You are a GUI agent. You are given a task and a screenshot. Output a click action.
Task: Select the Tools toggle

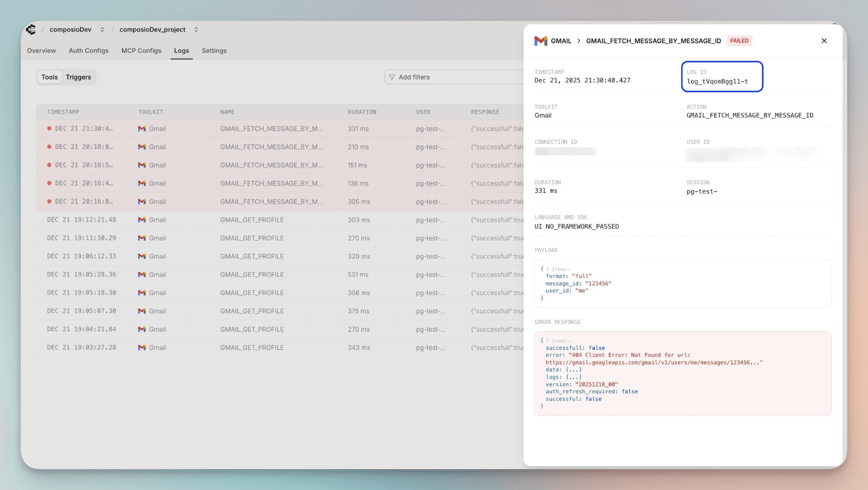(x=50, y=77)
